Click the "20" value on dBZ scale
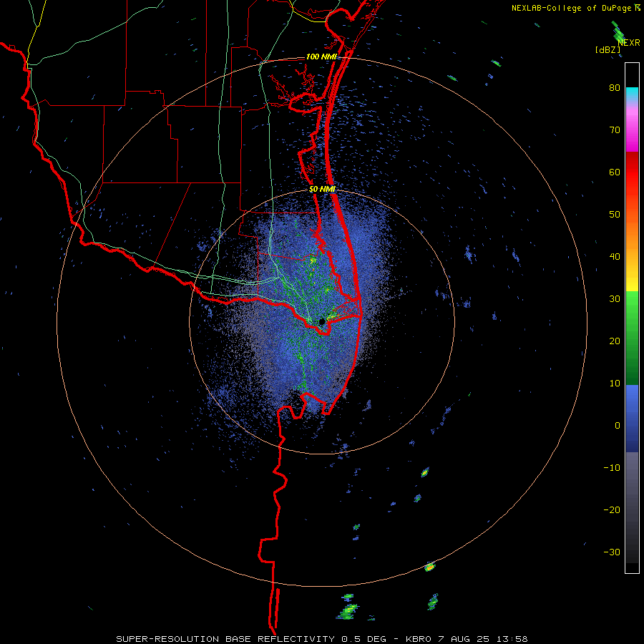The image size is (644, 644). 615,341
